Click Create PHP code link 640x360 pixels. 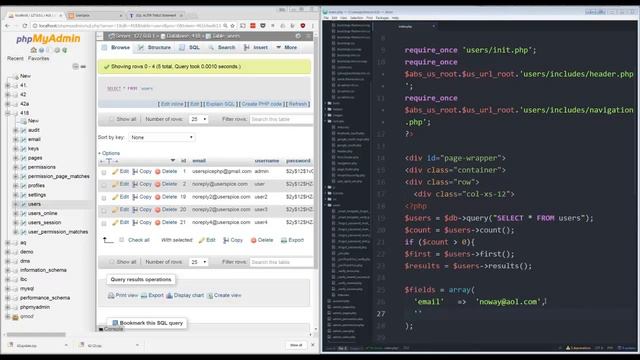(x=262, y=104)
